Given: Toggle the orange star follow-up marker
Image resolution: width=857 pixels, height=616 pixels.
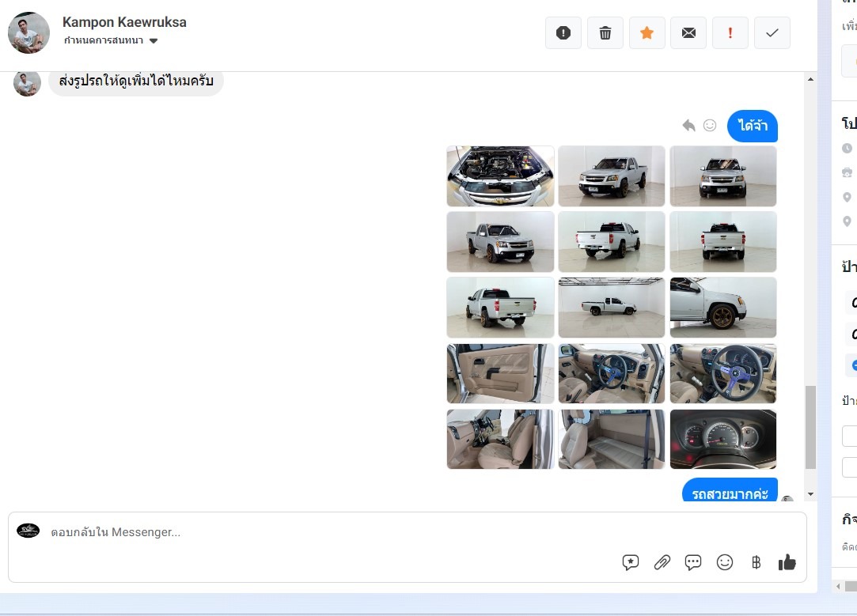Looking at the screenshot, I should click(x=647, y=33).
